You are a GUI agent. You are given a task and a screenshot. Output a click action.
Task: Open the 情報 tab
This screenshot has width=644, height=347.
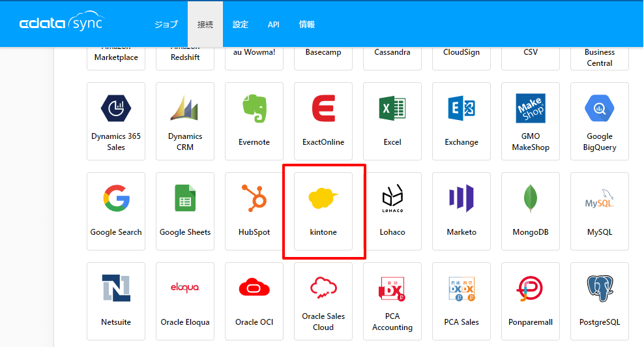click(x=306, y=24)
